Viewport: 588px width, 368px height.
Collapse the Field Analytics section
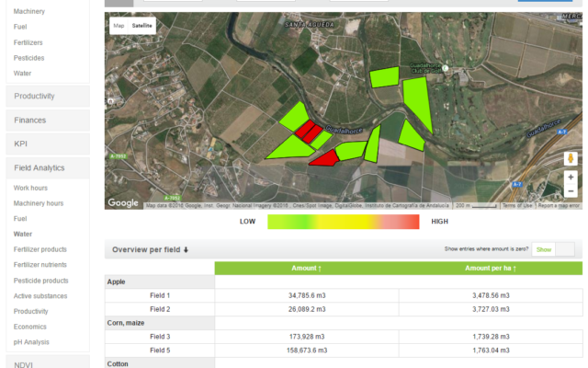click(x=48, y=167)
